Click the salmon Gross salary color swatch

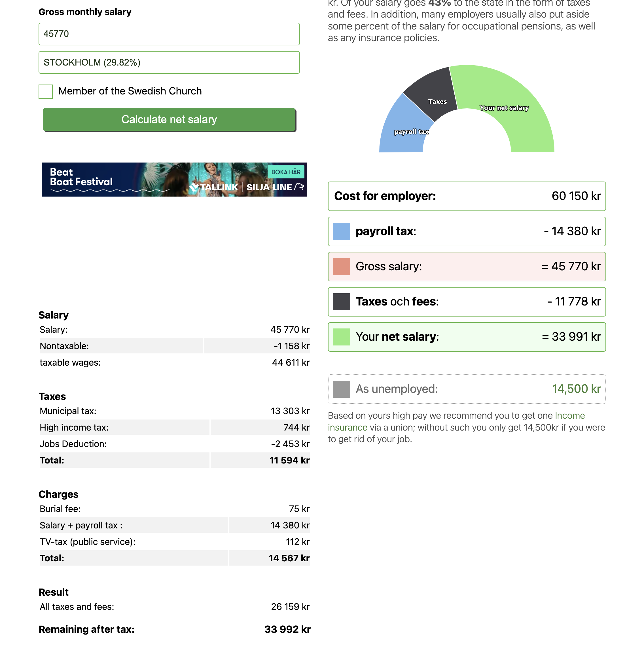coord(341,267)
